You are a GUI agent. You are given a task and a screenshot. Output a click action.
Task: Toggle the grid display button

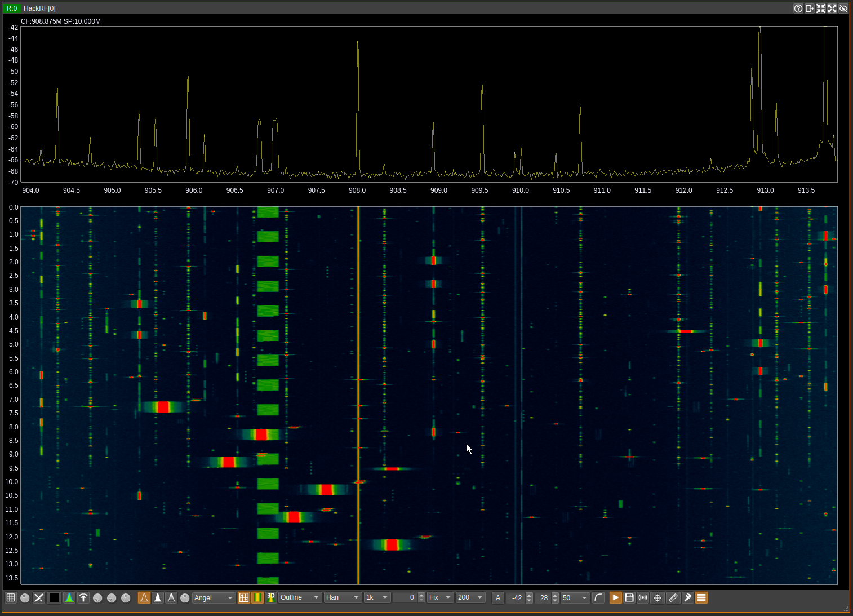point(11,597)
